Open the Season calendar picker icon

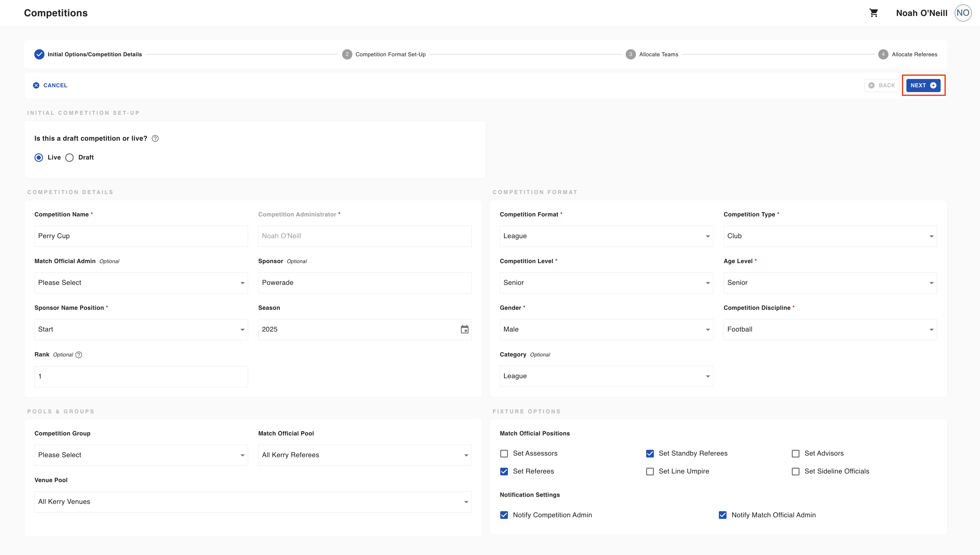(x=464, y=329)
